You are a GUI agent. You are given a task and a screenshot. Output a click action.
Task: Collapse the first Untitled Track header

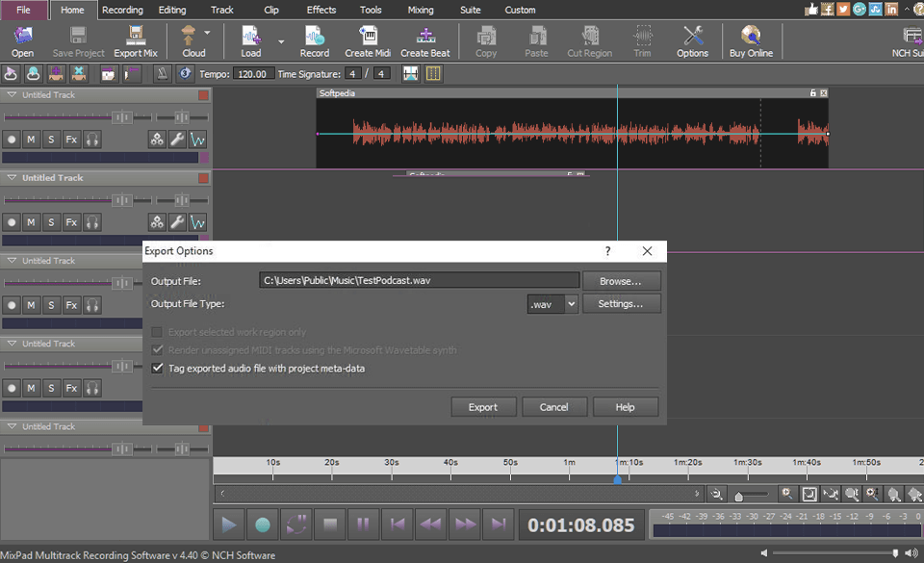10,95
